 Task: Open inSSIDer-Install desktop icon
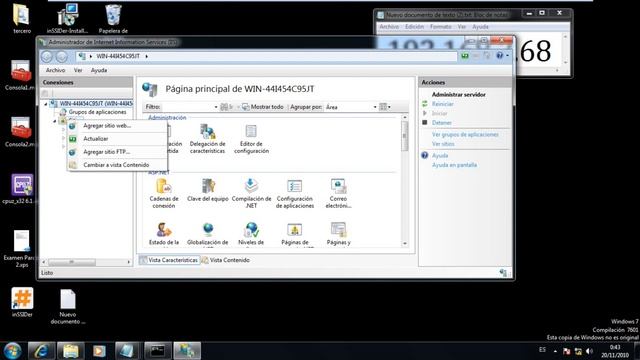click(x=67, y=19)
